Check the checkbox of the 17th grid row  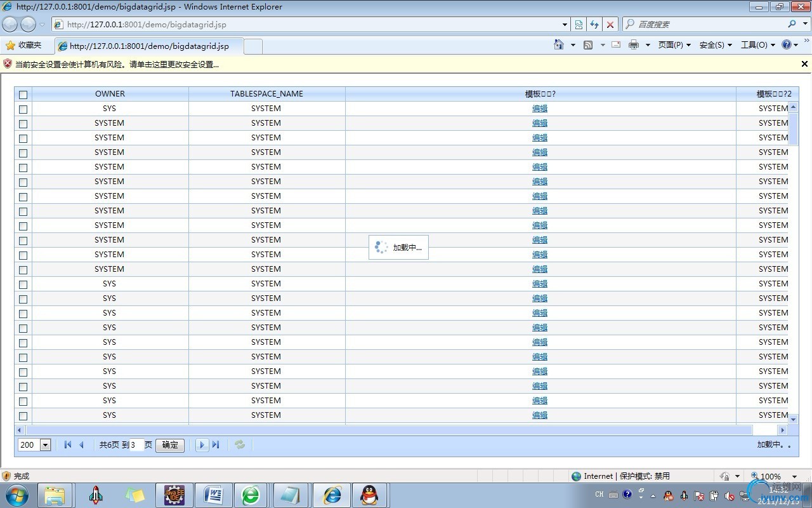click(23, 343)
